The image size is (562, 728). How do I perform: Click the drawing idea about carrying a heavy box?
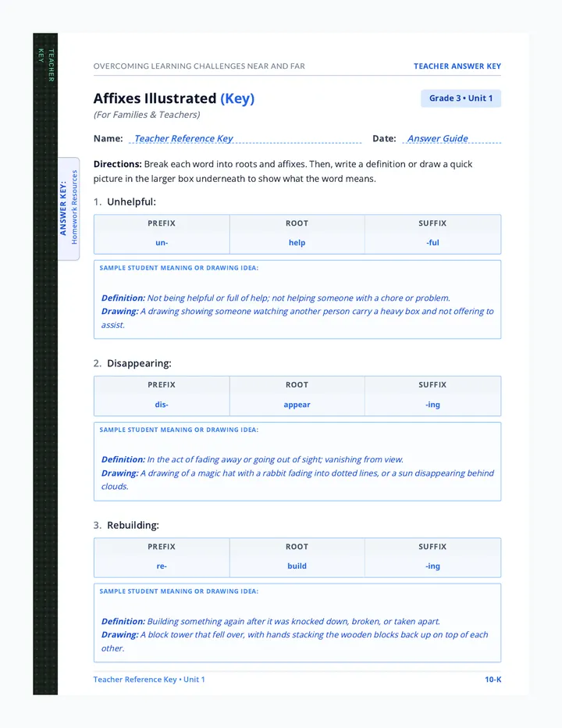(297, 318)
